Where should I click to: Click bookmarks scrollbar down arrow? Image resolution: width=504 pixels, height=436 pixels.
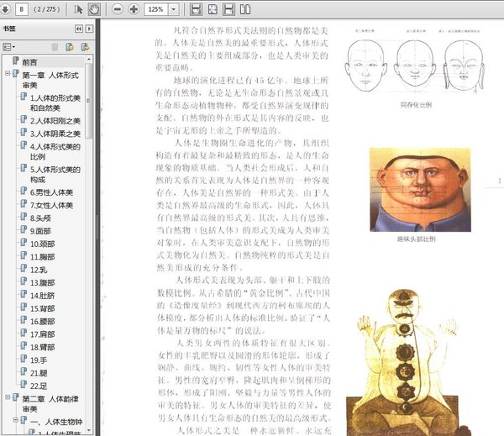point(89,430)
